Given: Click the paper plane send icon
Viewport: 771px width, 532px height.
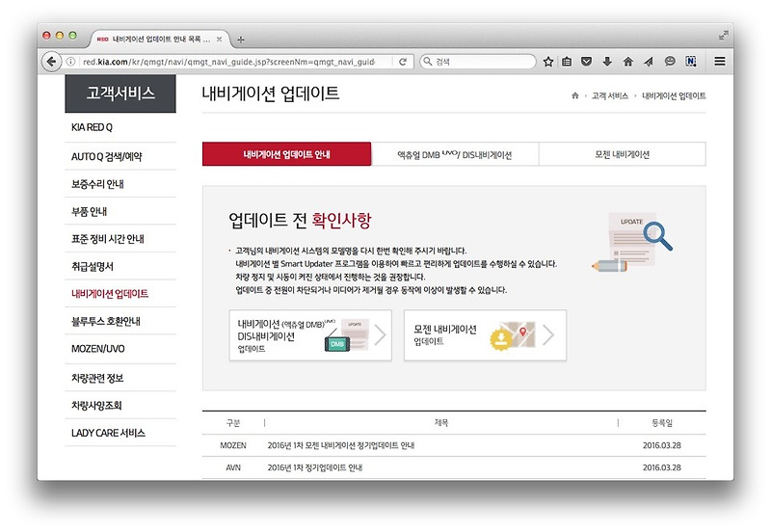Looking at the screenshot, I should pos(649,62).
